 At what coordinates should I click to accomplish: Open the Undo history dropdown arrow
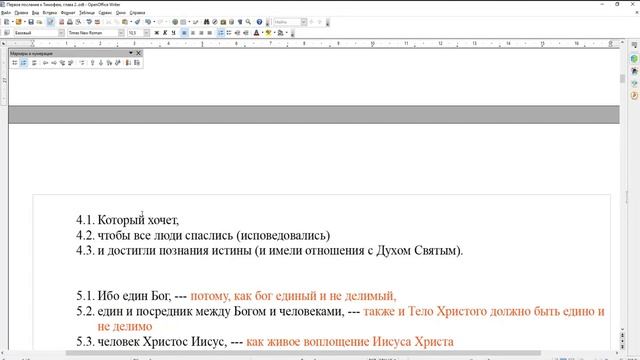[154, 22]
